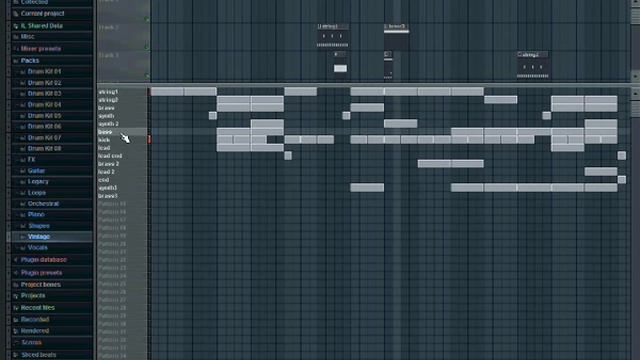This screenshot has height=360, width=640.
Task: Click the red marker beside kick row
Action: coord(149,140)
